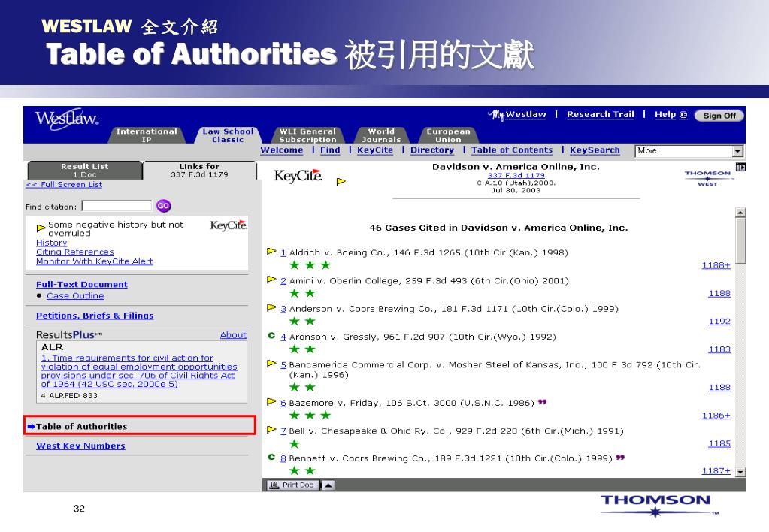Click the yellow flag for Bancamerica Commercial Corp.

point(271,364)
